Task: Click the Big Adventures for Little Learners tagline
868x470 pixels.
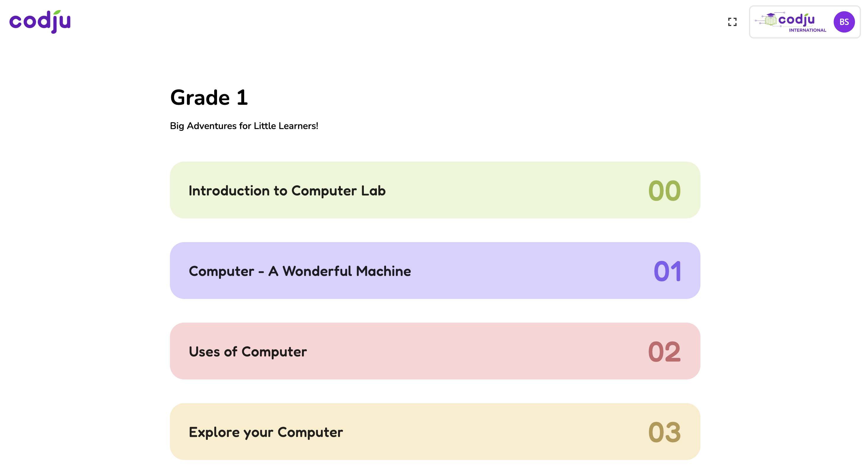Action: point(244,126)
